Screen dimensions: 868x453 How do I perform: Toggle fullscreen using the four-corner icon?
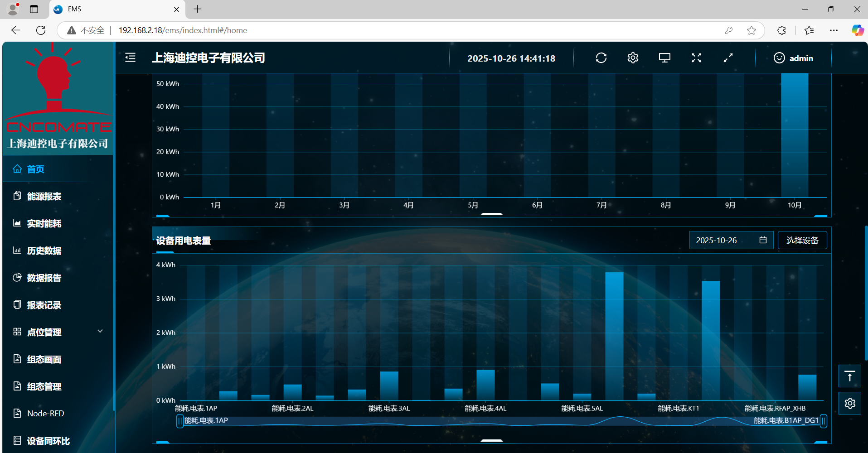[696, 58]
